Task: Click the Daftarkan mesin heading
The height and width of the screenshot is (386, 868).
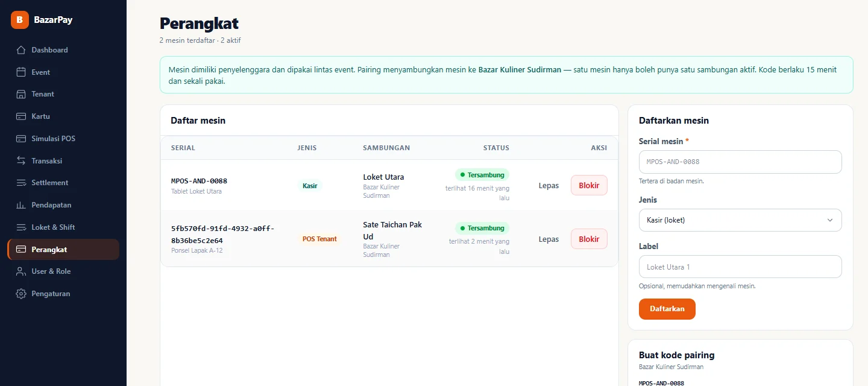Action: click(674, 121)
